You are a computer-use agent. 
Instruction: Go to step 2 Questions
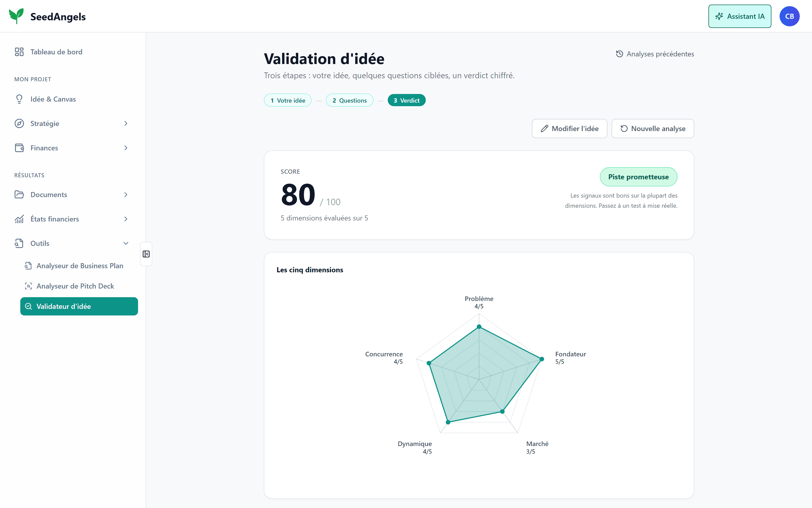click(x=349, y=100)
